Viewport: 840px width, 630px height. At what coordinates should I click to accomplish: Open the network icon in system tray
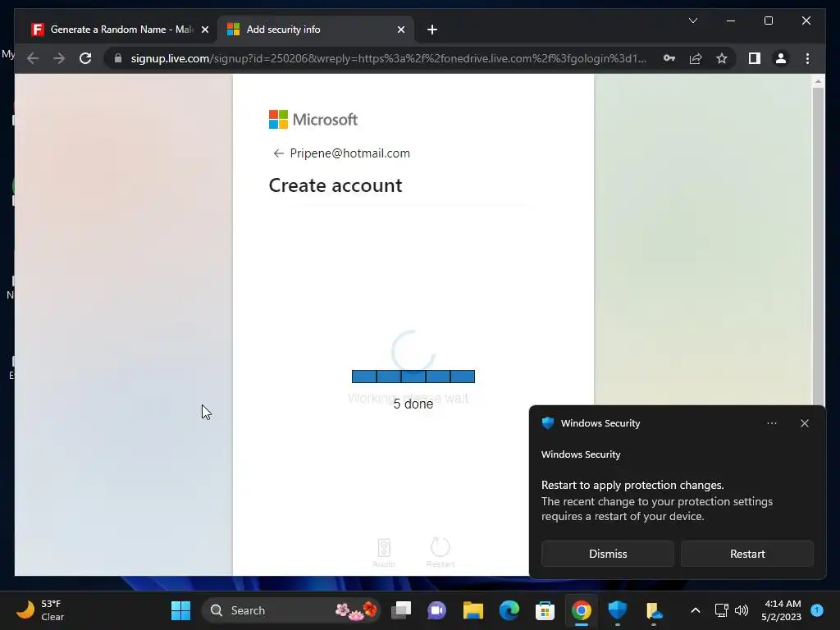[721, 610]
